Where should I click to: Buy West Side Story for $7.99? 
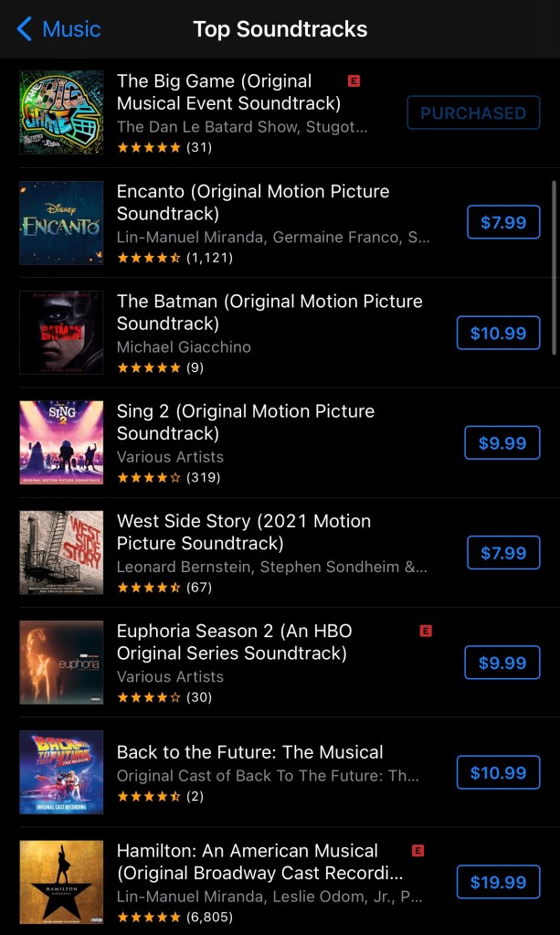502,552
